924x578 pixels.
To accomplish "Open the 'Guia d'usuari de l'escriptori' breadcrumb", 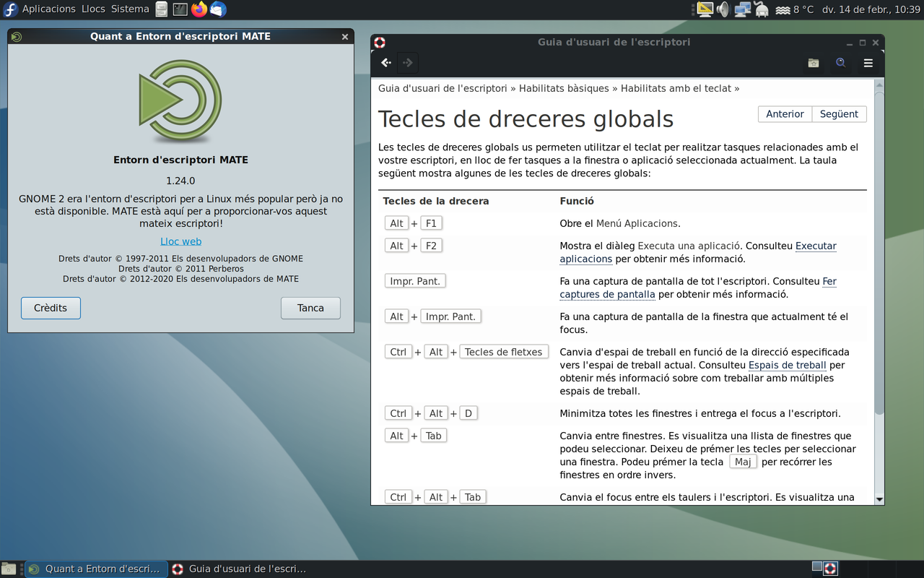I will 443,88.
